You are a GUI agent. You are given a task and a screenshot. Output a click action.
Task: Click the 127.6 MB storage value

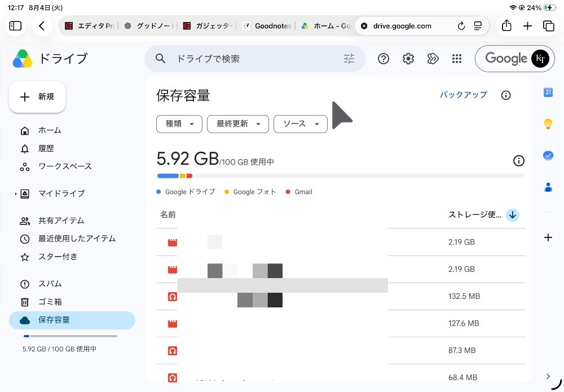pyautogui.click(x=464, y=323)
